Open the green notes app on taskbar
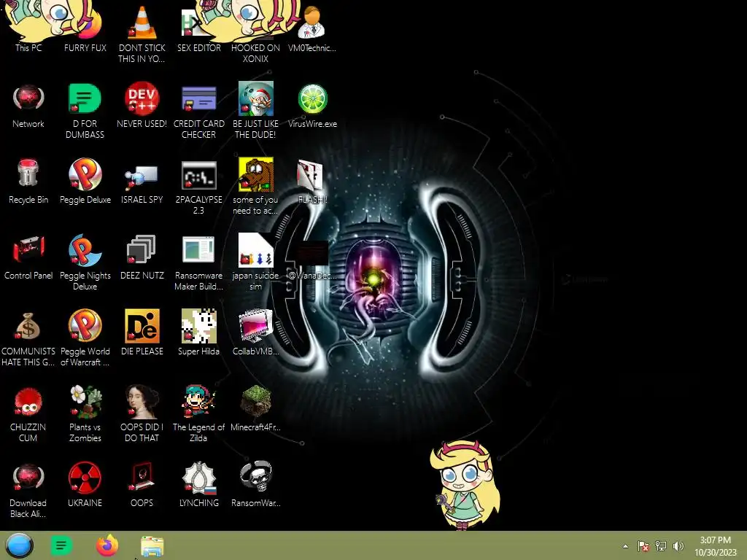This screenshot has width=747, height=560. coord(61,545)
